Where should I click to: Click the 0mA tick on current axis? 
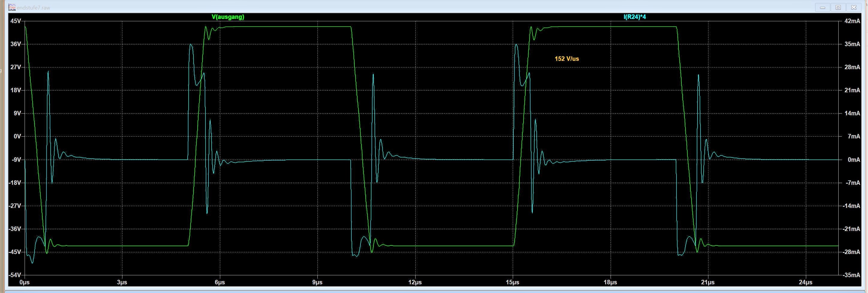tap(854, 159)
